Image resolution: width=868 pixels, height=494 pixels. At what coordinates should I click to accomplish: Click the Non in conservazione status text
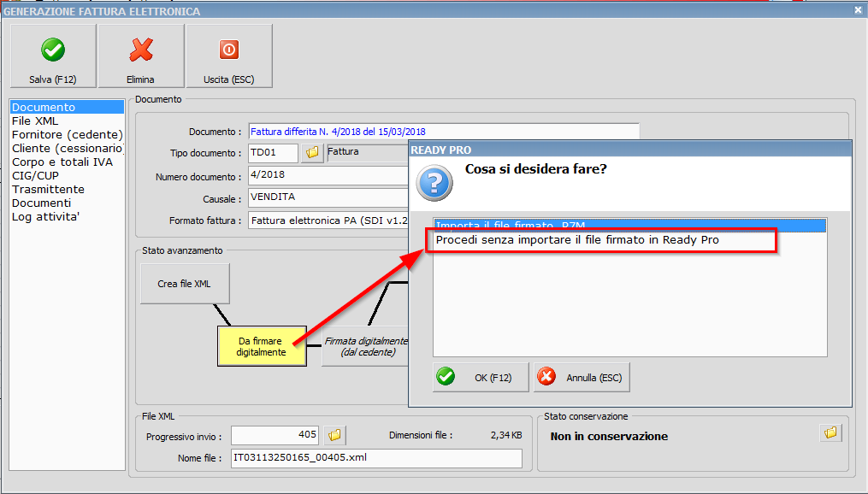(x=609, y=437)
